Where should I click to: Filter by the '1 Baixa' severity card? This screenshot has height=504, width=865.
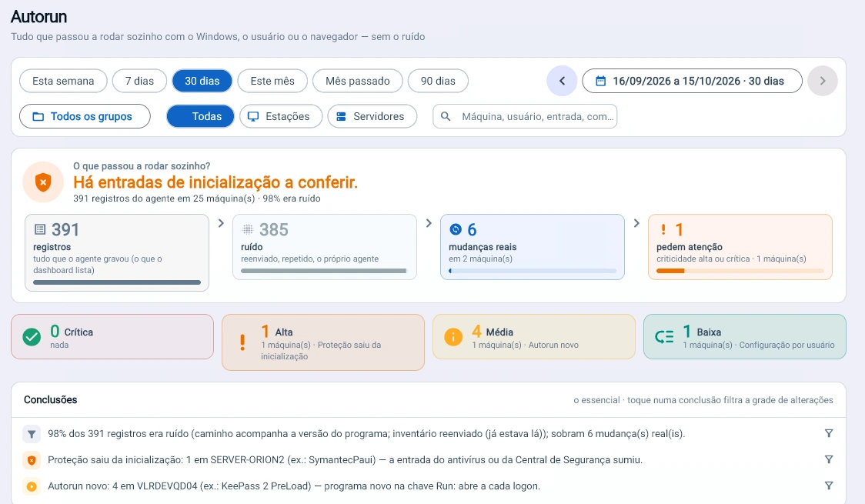coord(745,337)
